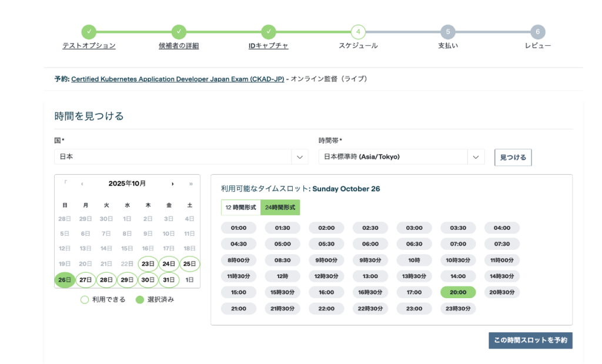Click the completed テストオプション step checkmark
The height and width of the screenshot is (364, 602).
(89, 32)
